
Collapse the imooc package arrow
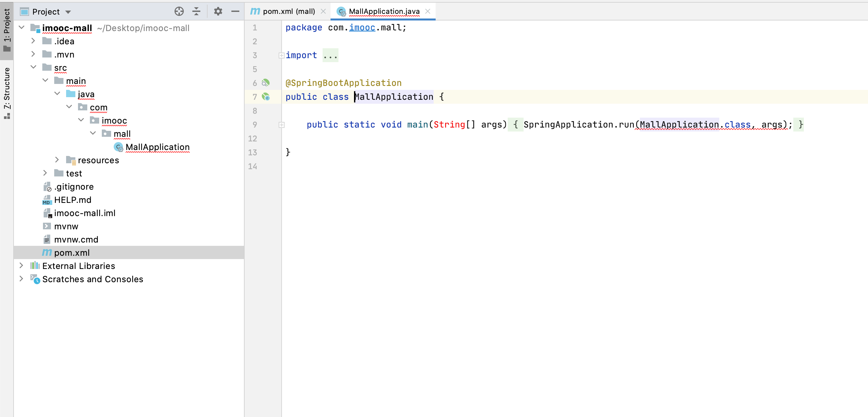(81, 120)
